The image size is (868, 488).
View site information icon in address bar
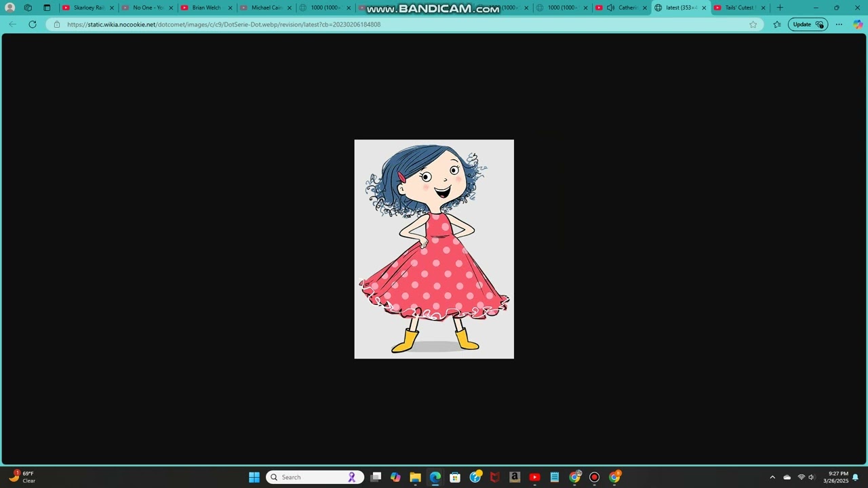(57, 24)
